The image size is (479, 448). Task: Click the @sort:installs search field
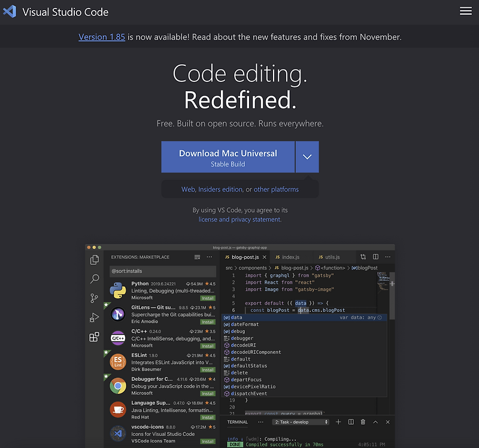click(x=163, y=271)
